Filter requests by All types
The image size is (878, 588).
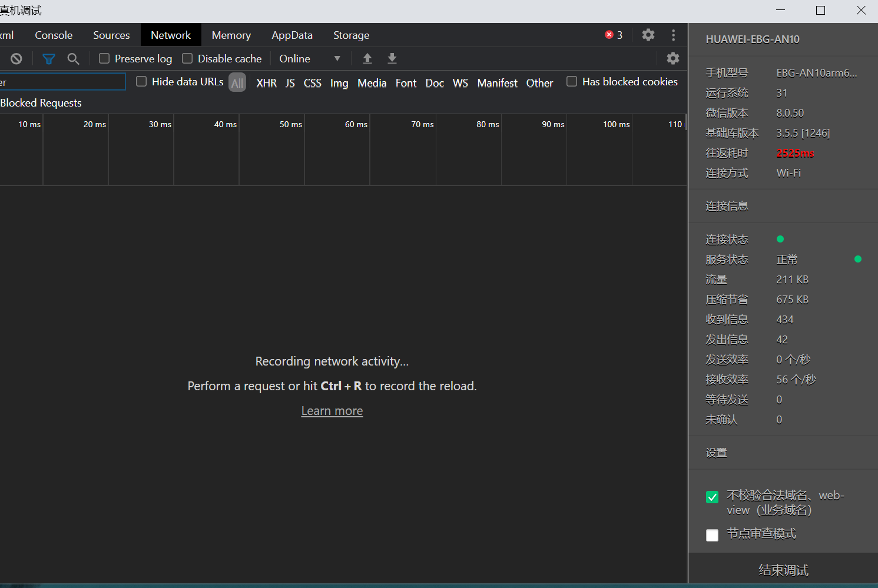(x=237, y=83)
